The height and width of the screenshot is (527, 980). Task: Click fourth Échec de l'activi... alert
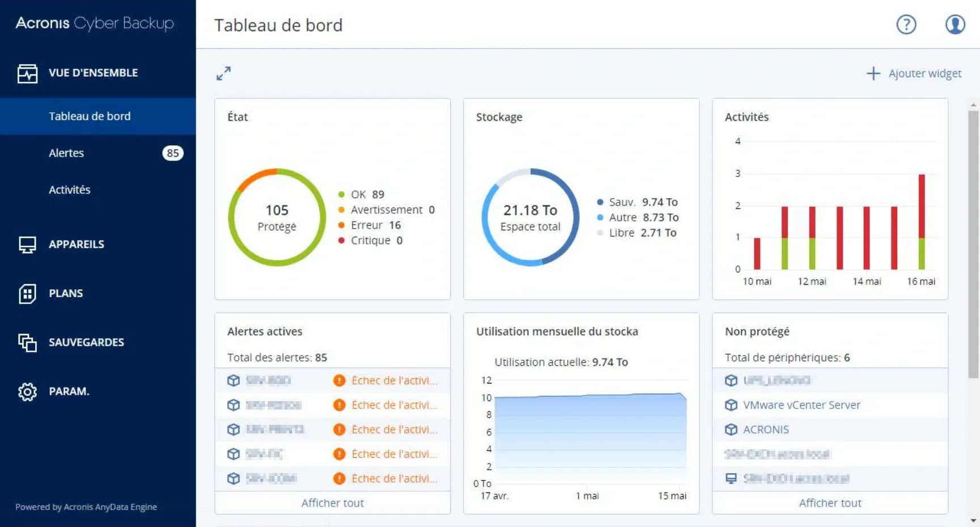click(394, 454)
